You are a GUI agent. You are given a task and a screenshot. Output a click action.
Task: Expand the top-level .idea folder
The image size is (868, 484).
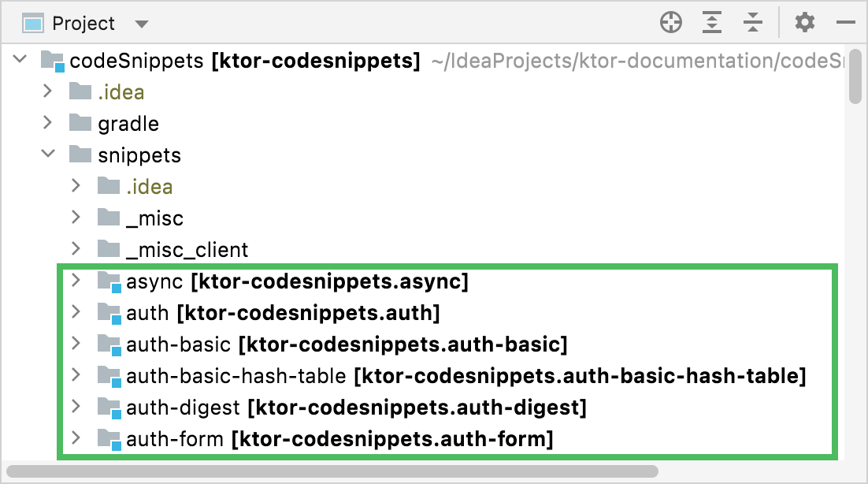48,91
